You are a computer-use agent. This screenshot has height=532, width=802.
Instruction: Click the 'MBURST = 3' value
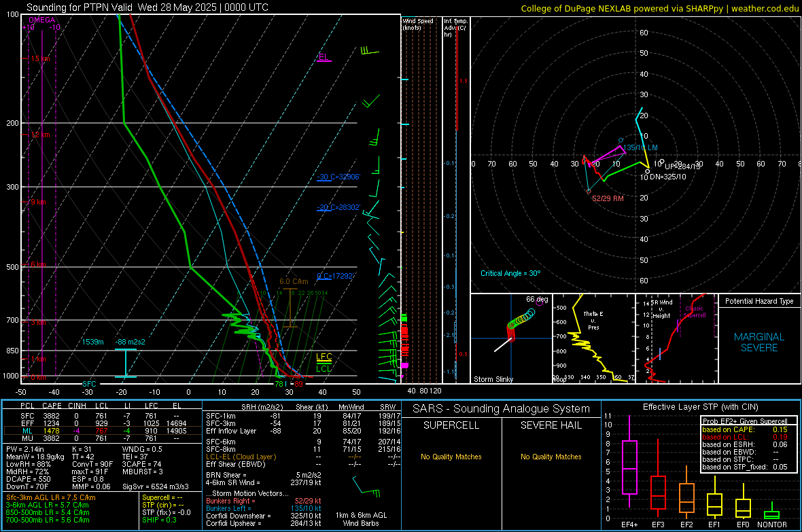tap(142, 471)
